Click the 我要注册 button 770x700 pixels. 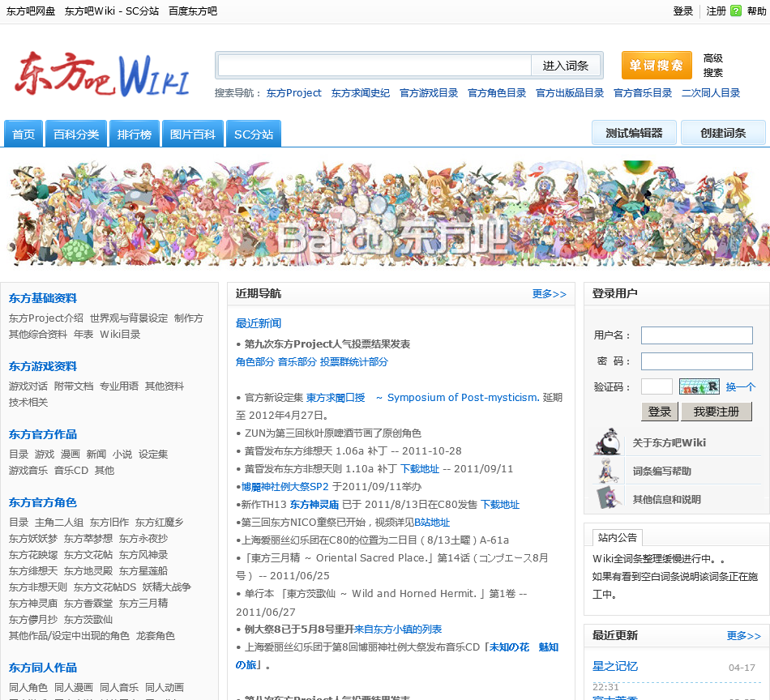(717, 412)
